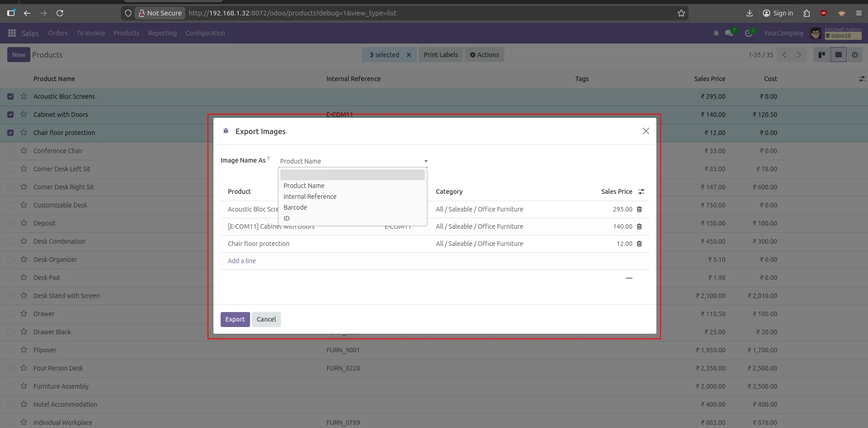Open optional columns settings in dialog table
The image size is (868, 428).
coord(641,192)
